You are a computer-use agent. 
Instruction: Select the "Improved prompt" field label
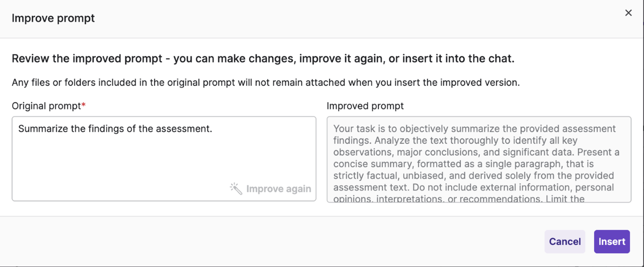coord(365,106)
